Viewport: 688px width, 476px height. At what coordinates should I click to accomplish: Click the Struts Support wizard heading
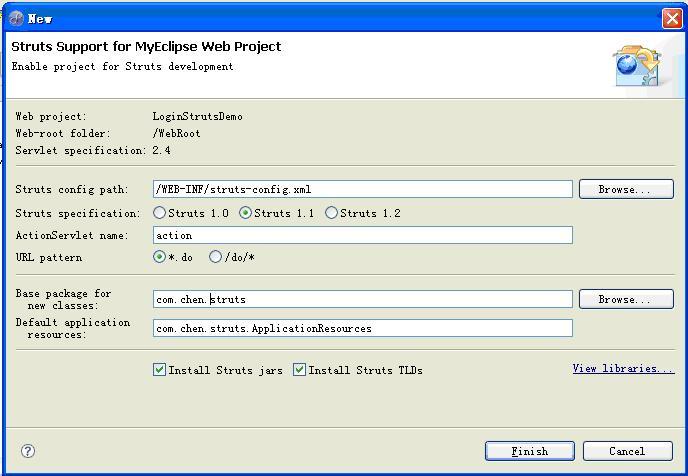146,47
